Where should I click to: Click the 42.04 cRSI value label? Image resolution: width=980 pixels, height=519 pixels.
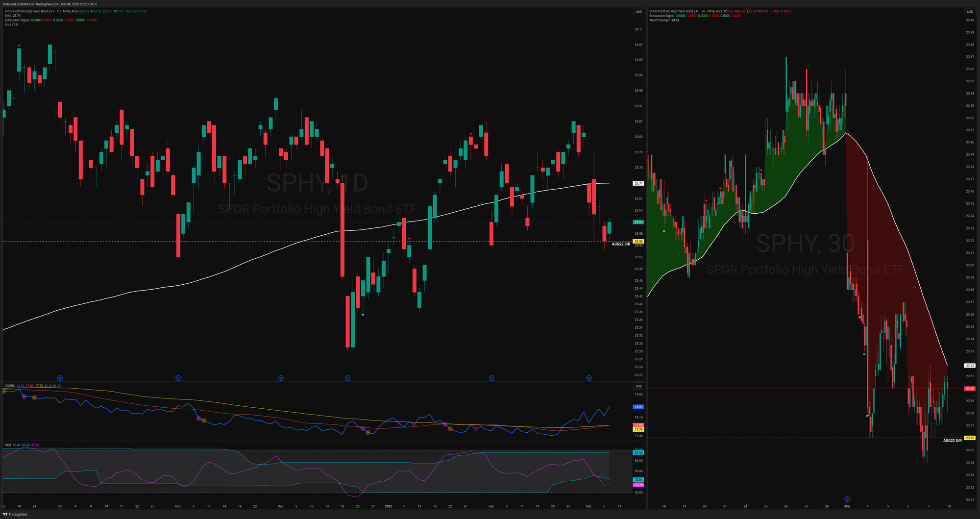click(638, 480)
